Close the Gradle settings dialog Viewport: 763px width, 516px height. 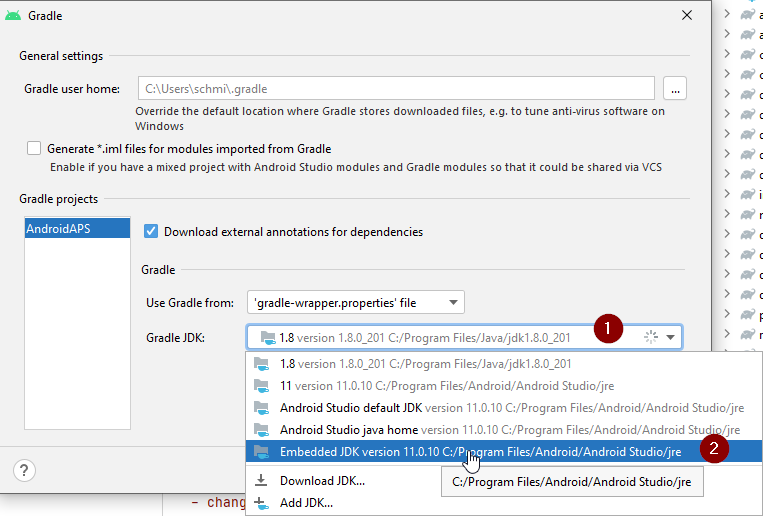coord(687,16)
